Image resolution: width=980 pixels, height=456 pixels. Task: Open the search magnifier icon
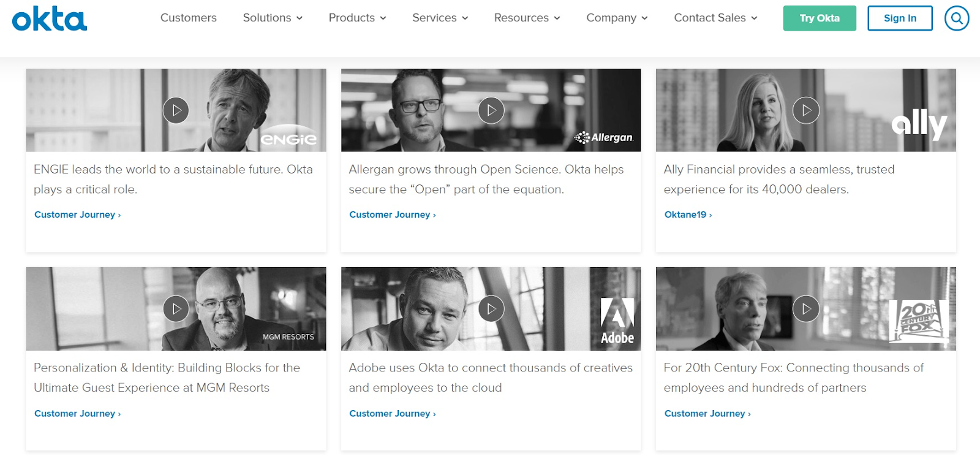(956, 18)
